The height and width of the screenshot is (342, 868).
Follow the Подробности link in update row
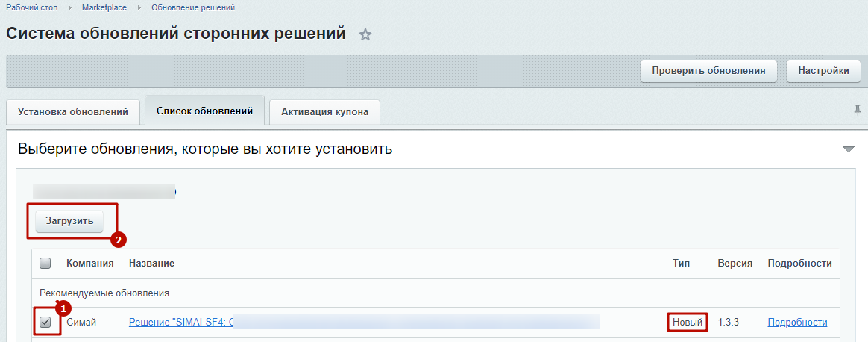pyautogui.click(x=797, y=323)
